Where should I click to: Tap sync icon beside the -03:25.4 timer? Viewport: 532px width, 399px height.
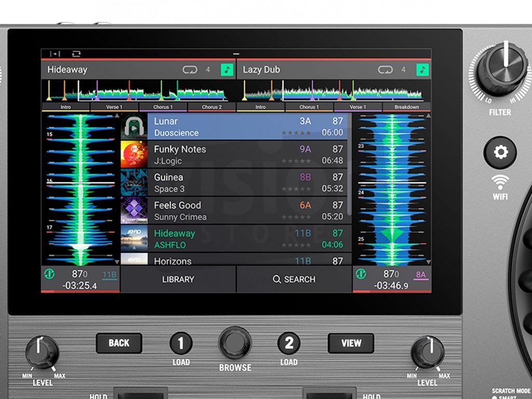[49, 274]
